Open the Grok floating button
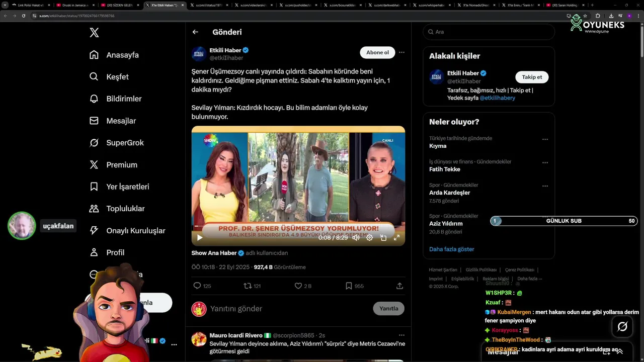 (622, 327)
